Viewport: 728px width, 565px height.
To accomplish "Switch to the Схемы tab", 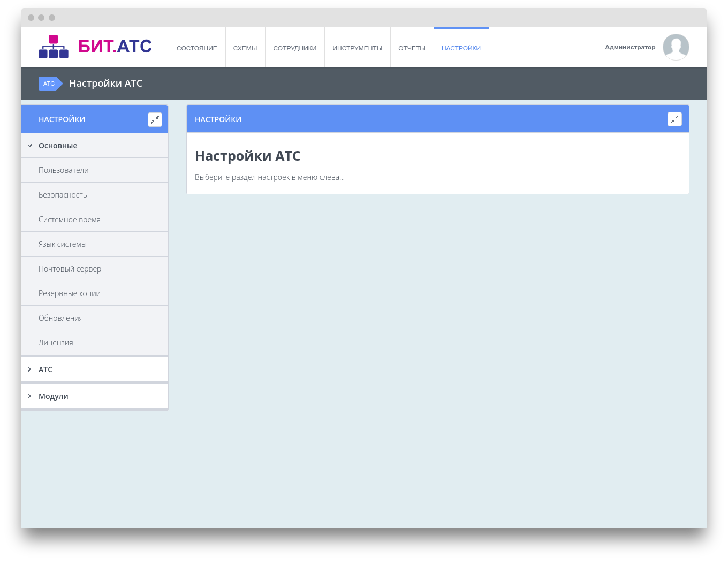I will click(x=245, y=48).
